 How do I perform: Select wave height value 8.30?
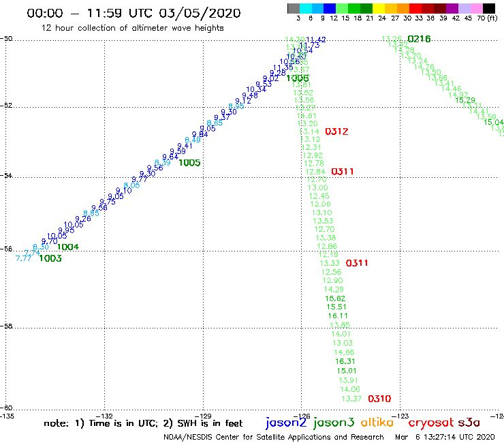pyautogui.click(x=41, y=247)
